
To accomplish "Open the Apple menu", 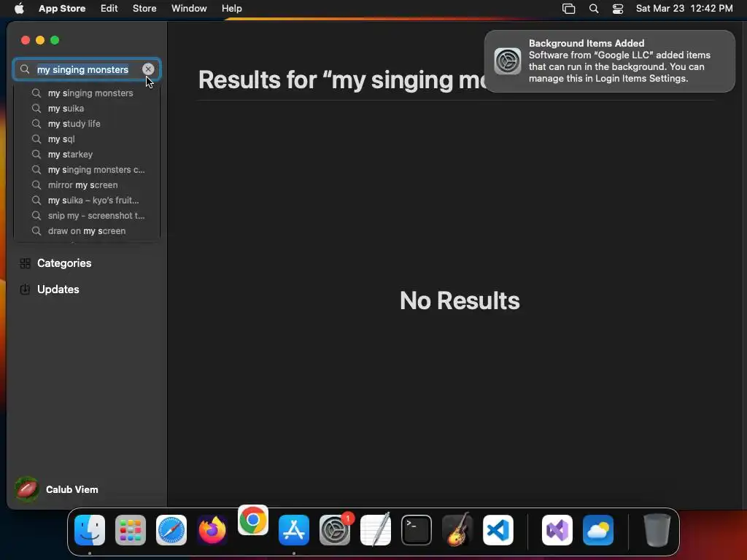I will point(19,8).
